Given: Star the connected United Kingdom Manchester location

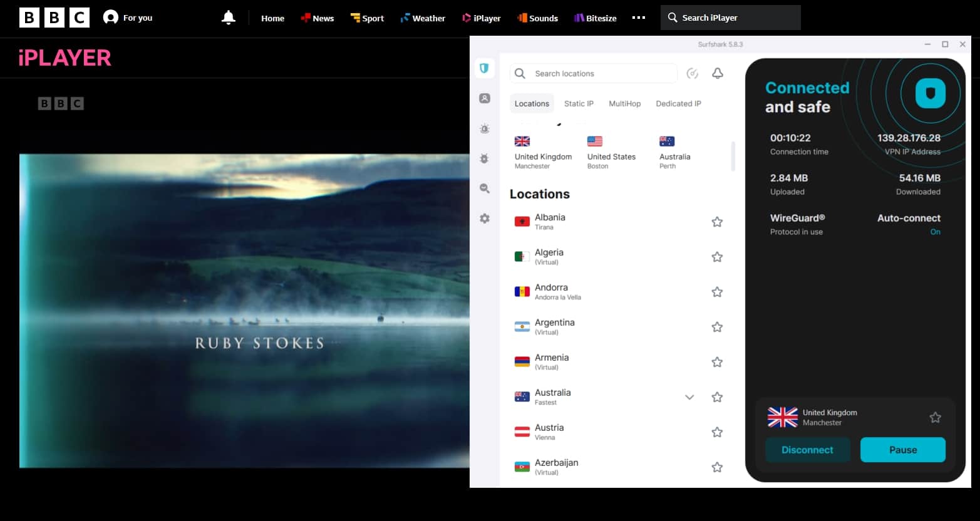Looking at the screenshot, I should tap(935, 417).
